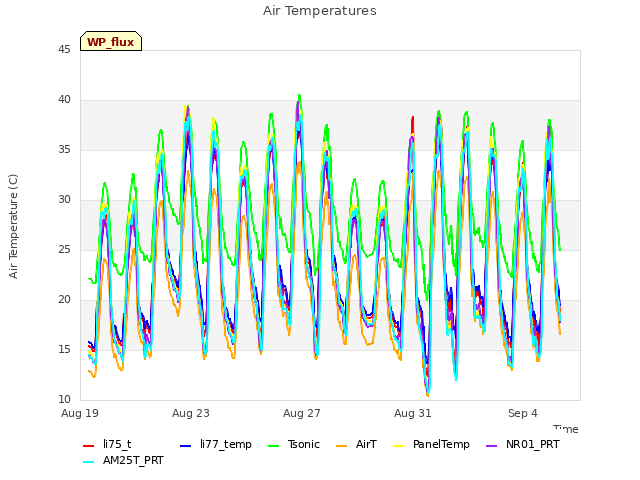Click the Time x-axis title
The image size is (640, 480).
coord(566,429)
